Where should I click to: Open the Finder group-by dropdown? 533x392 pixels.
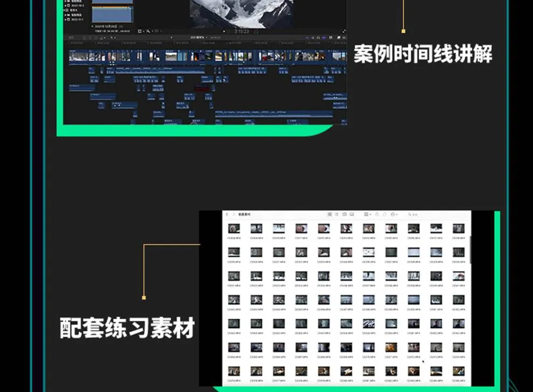tap(367, 214)
